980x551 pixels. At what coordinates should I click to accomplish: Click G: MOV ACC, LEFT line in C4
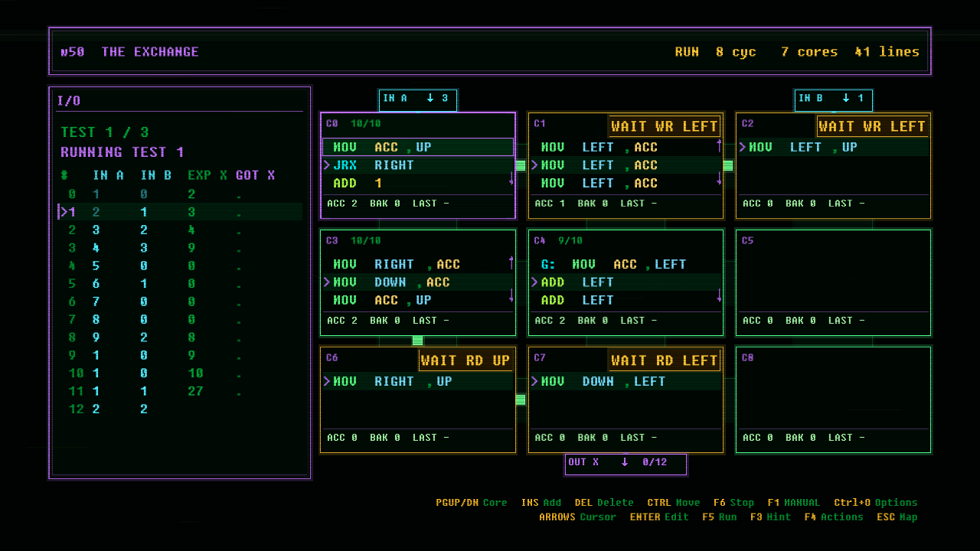[x=626, y=264]
